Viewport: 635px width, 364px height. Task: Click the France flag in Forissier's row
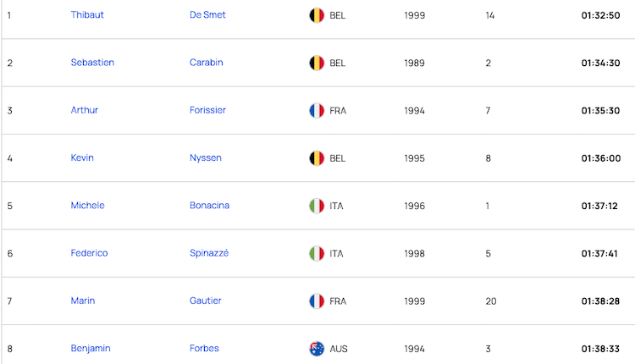(x=317, y=111)
